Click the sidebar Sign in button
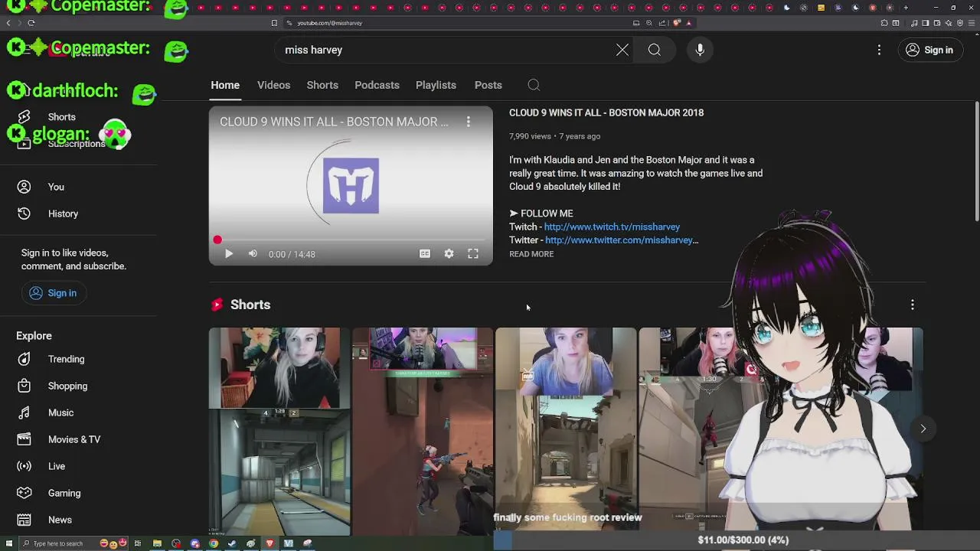This screenshot has height=551, width=980. coord(54,293)
